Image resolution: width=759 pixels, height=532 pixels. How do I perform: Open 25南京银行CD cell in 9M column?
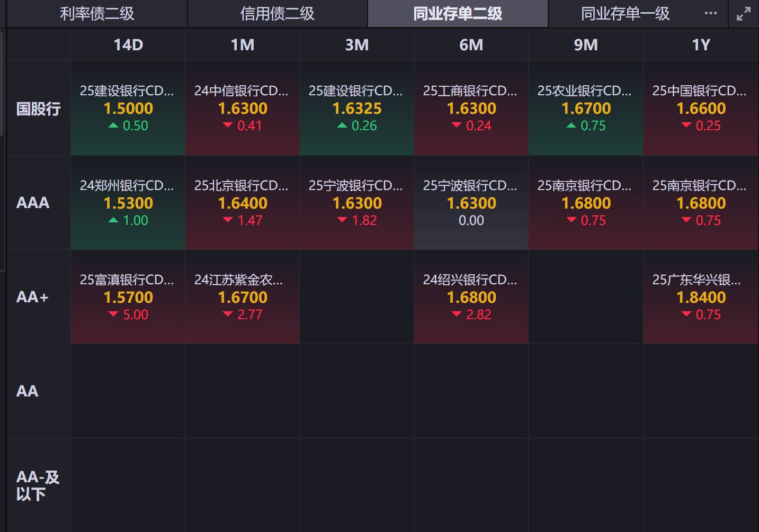pyautogui.click(x=586, y=203)
